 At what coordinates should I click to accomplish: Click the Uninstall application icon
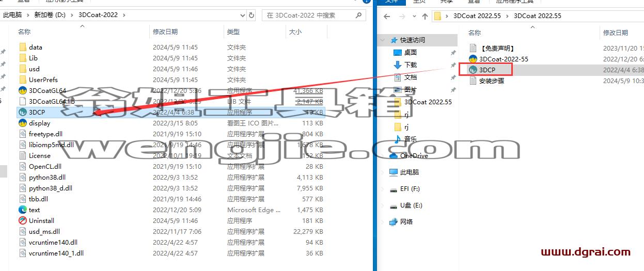23,220
